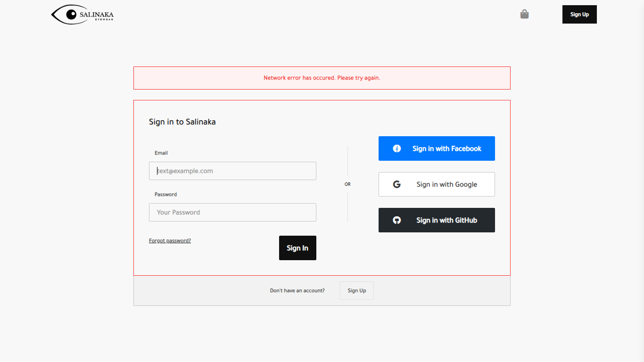The width and height of the screenshot is (644, 362).
Task: Open the Forgot password link
Action: 170,240
